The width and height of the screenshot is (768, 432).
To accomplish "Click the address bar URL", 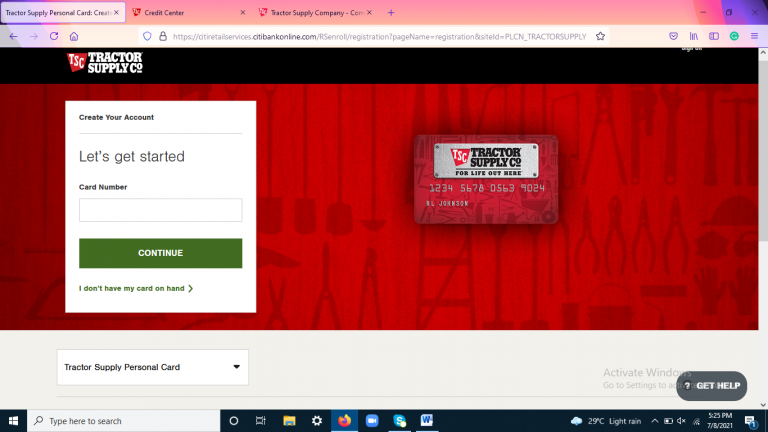I will [x=379, y=36].
